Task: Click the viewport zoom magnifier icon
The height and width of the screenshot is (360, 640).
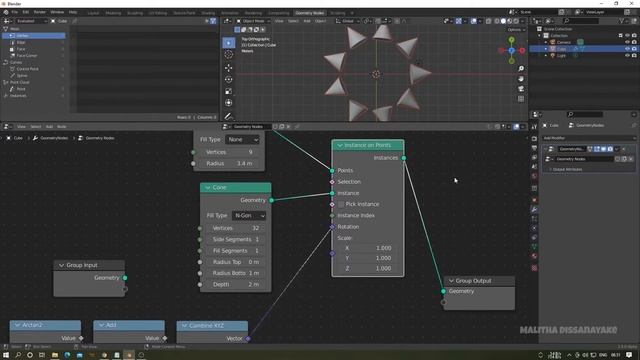Action: [521, 69]
